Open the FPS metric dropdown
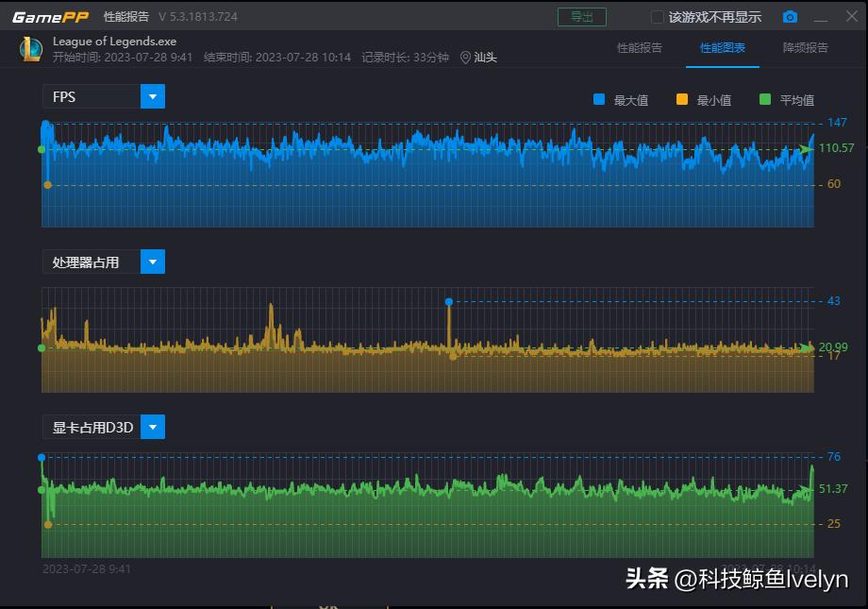Viewport: 868px width, 609px height. click(x=153, y=95)
